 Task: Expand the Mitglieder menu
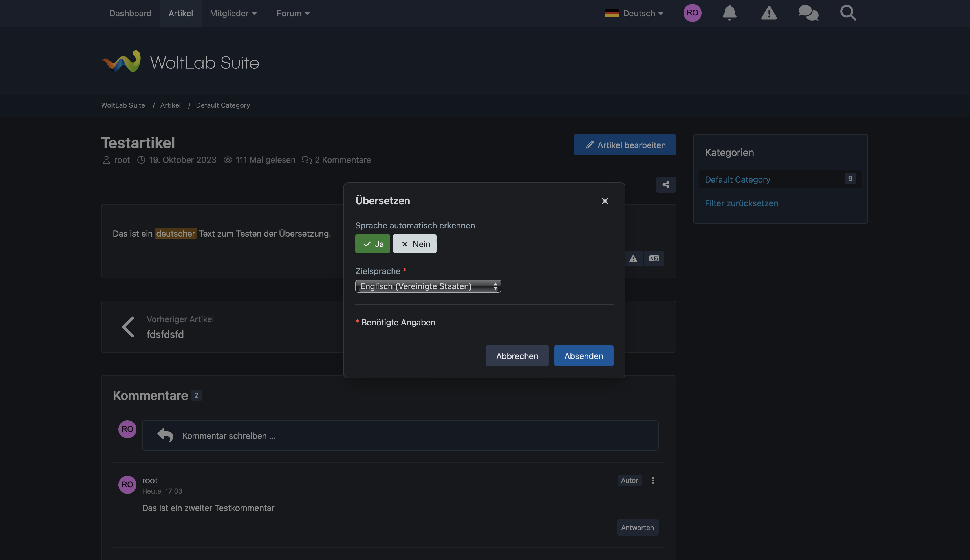pos(233,14)
